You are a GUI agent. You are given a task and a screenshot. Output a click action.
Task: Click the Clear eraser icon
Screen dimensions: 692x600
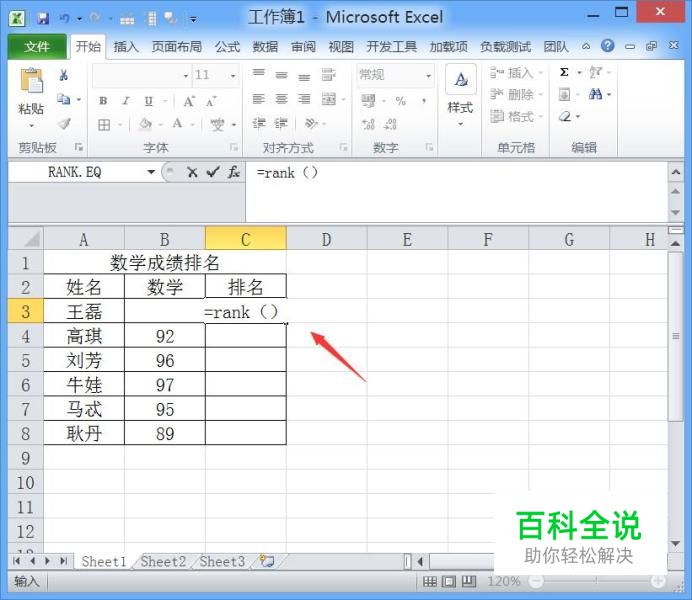[565, 116]
